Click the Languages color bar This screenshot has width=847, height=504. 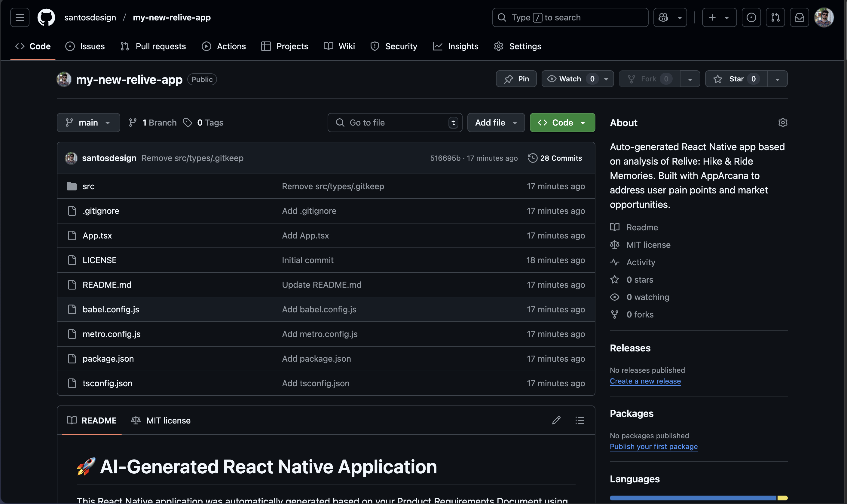coord(693,498)
